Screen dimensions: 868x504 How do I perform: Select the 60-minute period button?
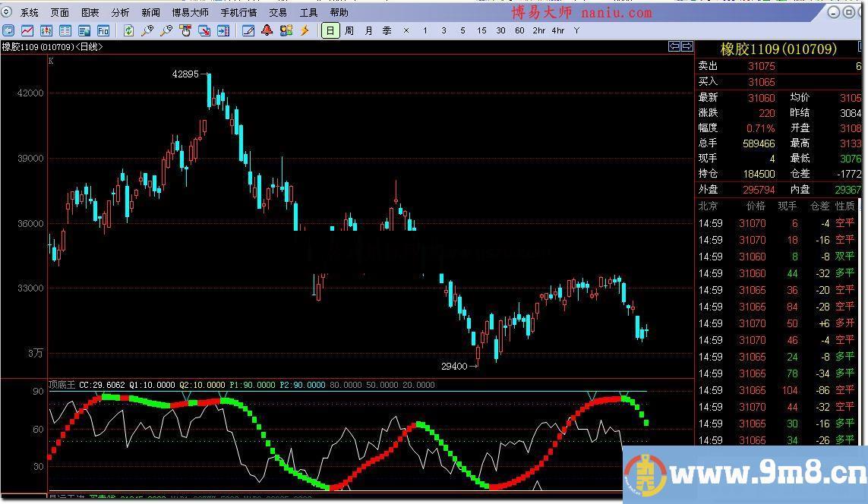[519, 30]
